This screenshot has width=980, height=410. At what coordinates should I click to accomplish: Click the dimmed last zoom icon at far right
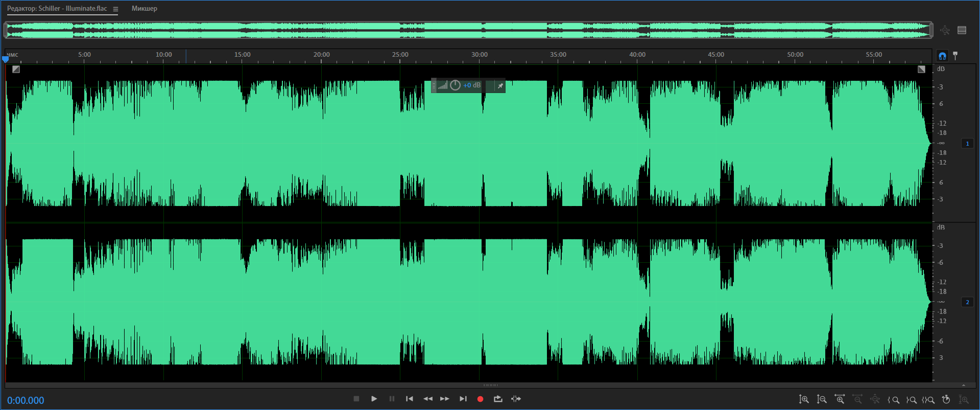[964, 399]
